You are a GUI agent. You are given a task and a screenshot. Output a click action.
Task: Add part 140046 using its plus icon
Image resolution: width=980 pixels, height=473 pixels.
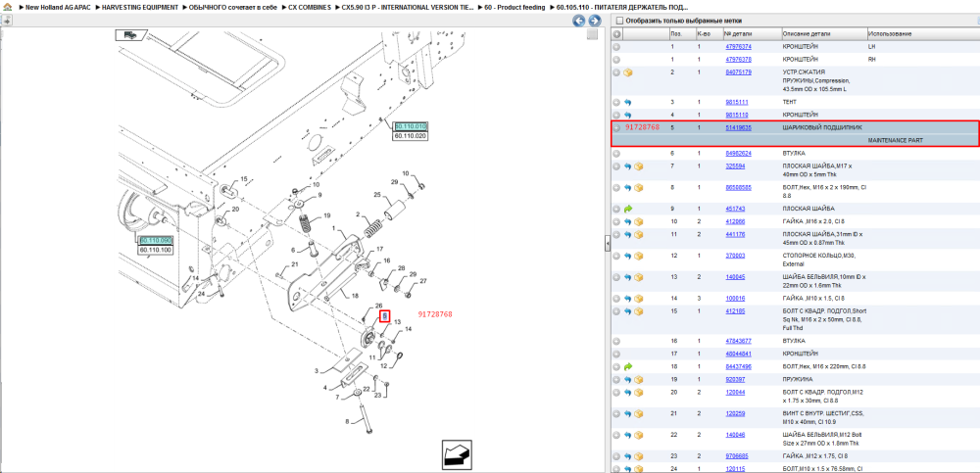pyautogui.click(x=616, y=435)
